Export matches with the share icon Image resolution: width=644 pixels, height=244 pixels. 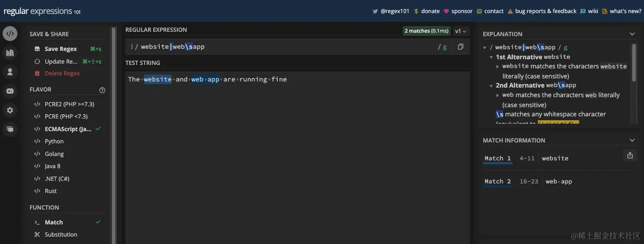pos(630,155)
